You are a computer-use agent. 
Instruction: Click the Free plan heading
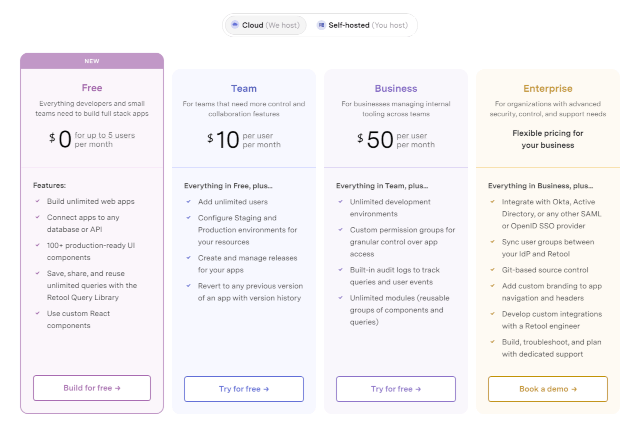tap(92, 88)
